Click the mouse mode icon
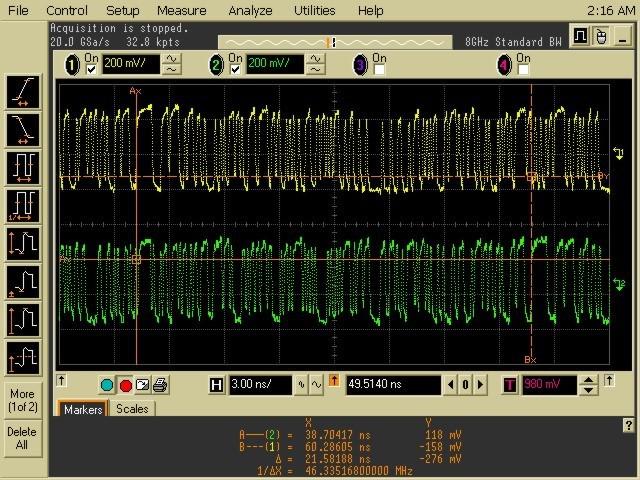 pos(601,36)
